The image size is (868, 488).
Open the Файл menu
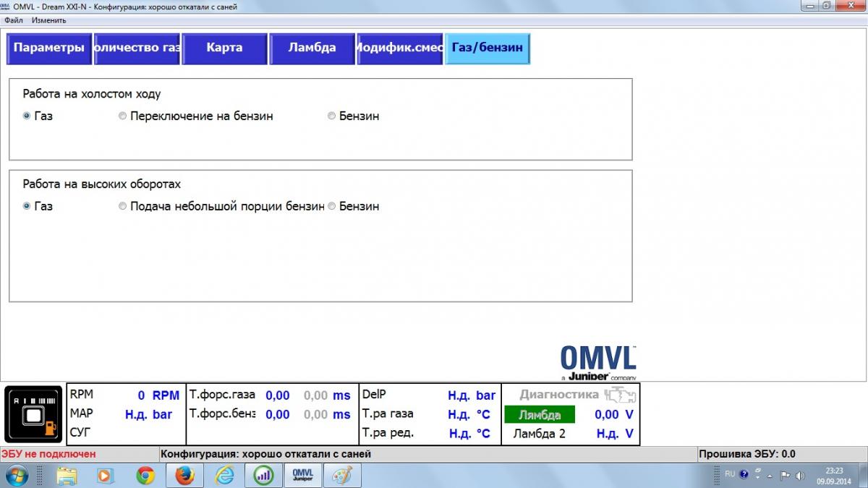[x=13, y=20]
